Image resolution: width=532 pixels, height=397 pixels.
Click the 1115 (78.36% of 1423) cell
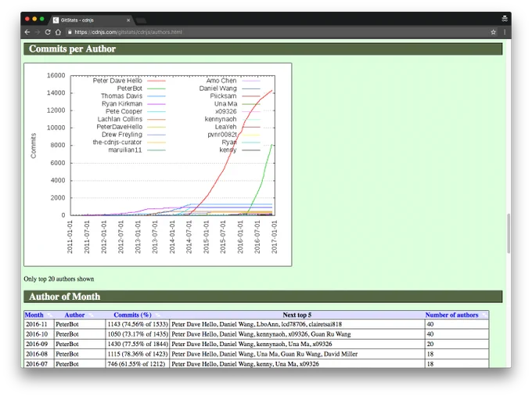coord(138,354)
